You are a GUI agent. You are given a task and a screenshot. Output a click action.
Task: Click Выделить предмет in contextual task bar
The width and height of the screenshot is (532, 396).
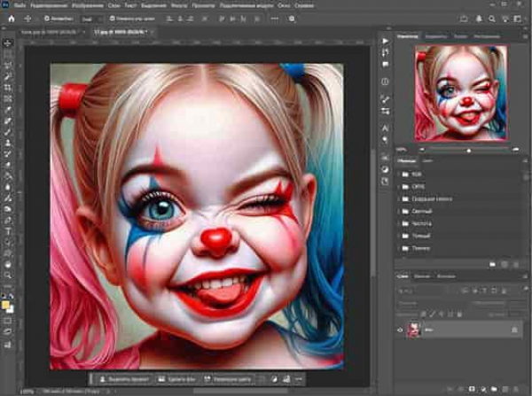[x=124, y=379]
